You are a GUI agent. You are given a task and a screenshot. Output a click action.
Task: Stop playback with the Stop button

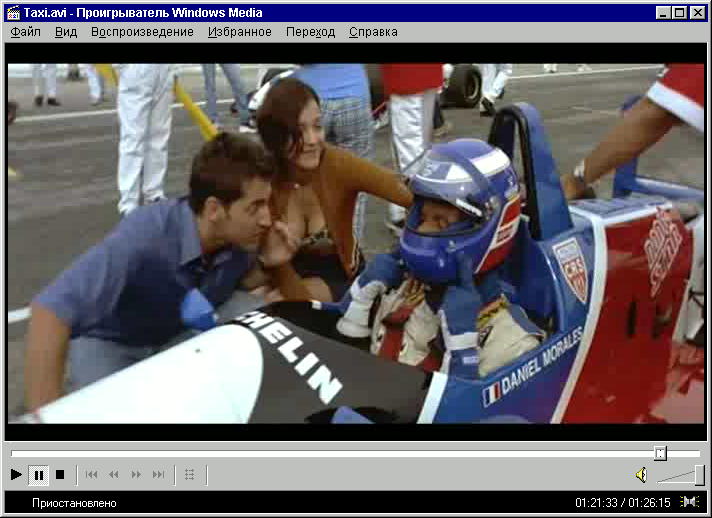(60, 475)
